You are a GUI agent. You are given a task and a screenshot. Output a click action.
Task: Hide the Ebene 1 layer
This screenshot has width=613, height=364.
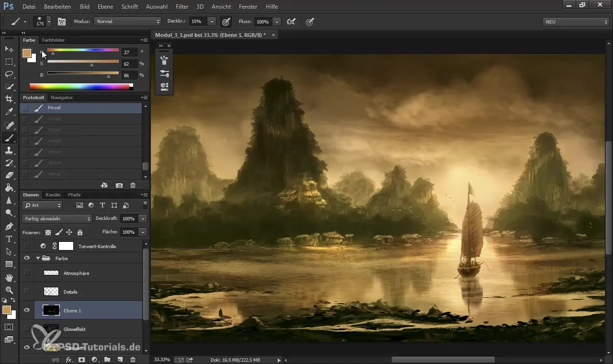pos(27,310)
